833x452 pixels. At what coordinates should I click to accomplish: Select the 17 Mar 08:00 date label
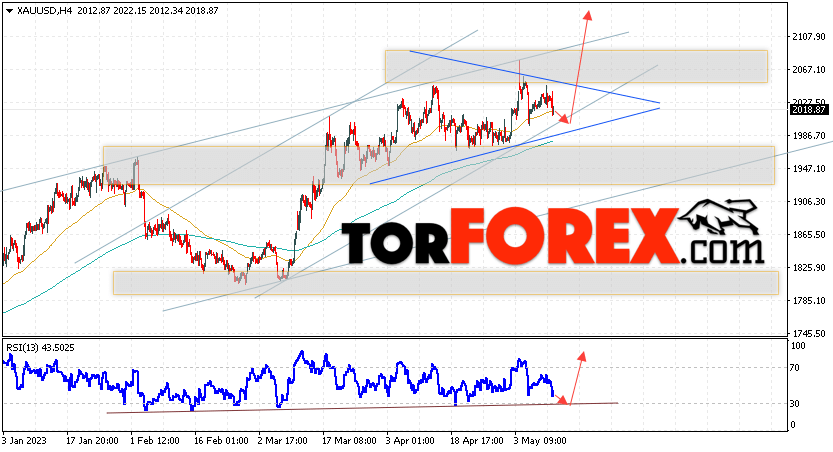[x=348, y=441]
